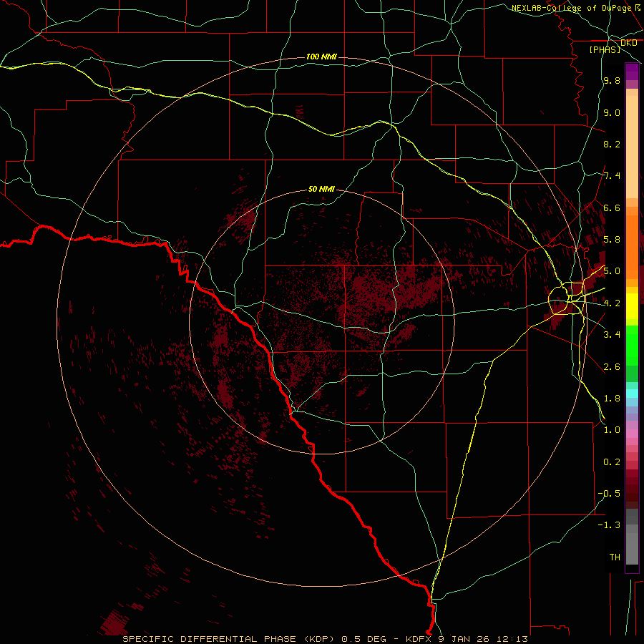644x644 pixels.
Task: Click the 100 NMI range ring label
Action: [321, 57]
